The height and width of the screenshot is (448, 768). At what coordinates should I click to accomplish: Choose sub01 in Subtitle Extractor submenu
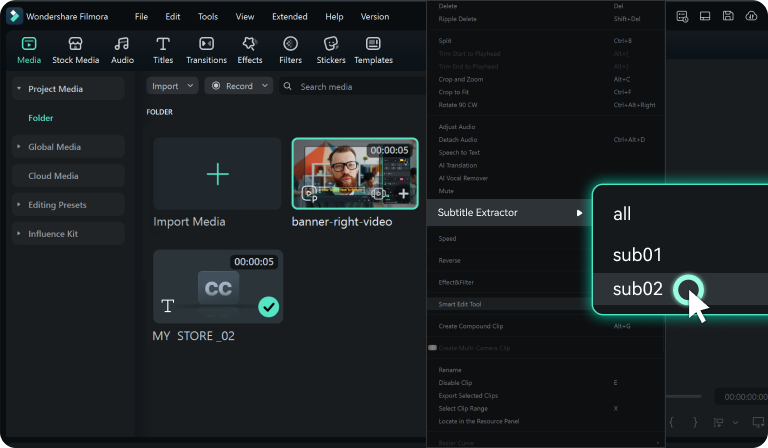[x=680, y=255]
